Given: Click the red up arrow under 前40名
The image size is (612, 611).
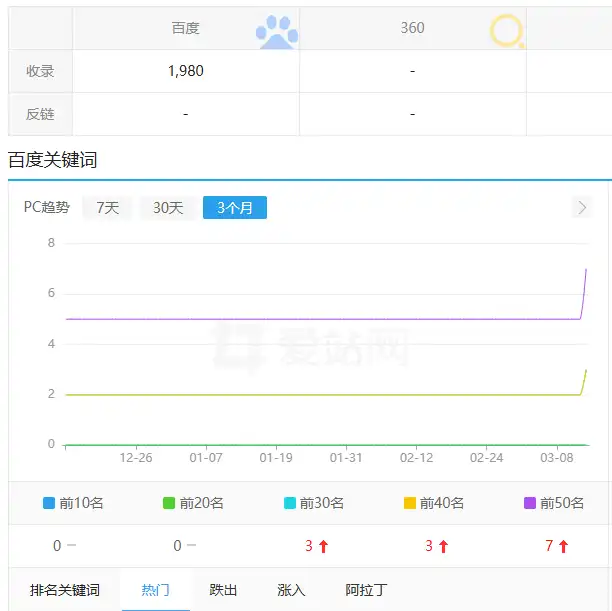Looking at the screenshot, I should (443, 546).
